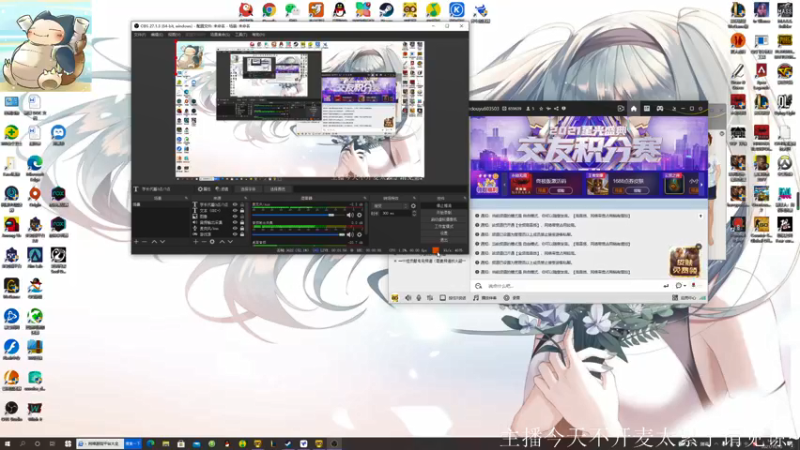Add a new source in Sources panel
This screenshot has width=800, height=450.
click(x=195, y=241)
